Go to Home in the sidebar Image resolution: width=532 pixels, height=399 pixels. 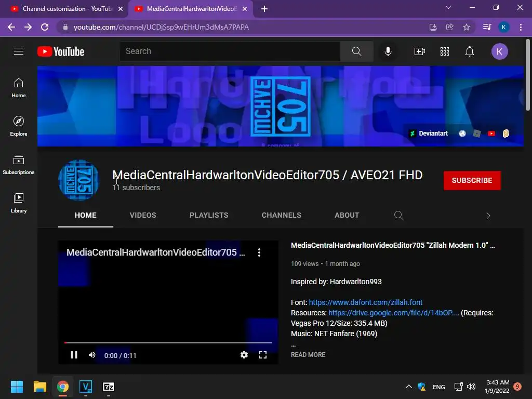point(19,88)
